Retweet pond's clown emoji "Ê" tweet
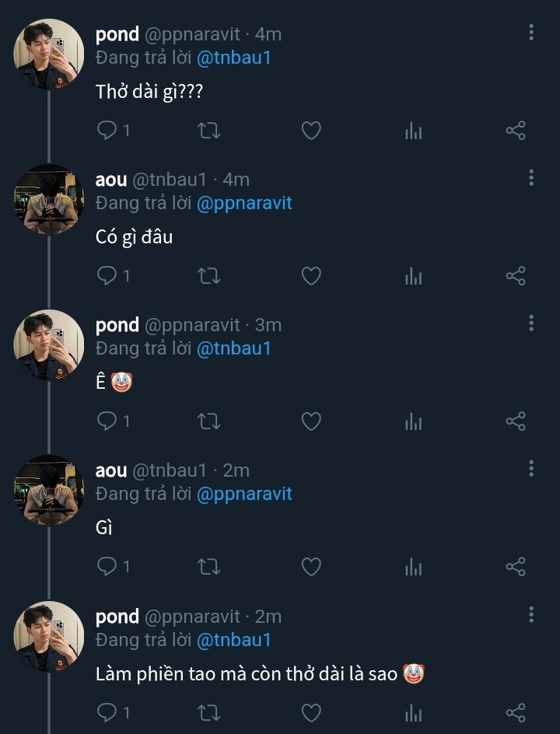Viewport: 560px width, 734px height. 209,421
